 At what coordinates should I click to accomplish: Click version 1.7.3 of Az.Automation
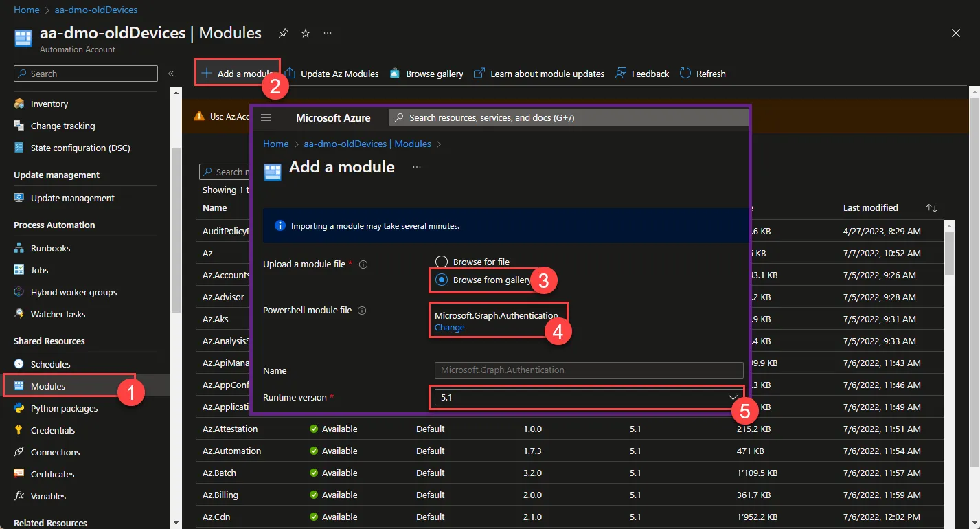coord(532,451)
